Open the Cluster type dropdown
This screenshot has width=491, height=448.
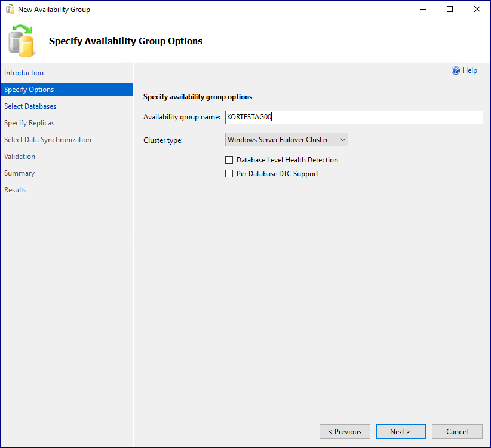pos(286,140)
